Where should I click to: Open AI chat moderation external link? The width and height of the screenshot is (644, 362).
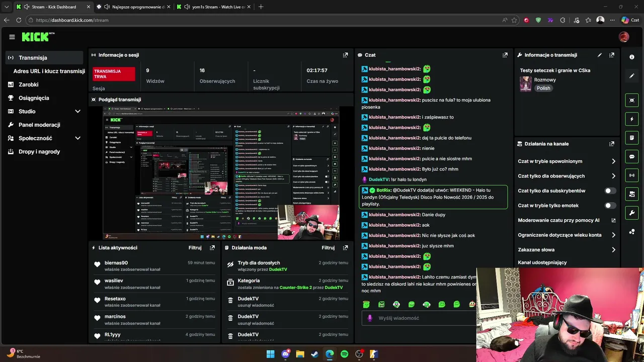click(613, 220)
